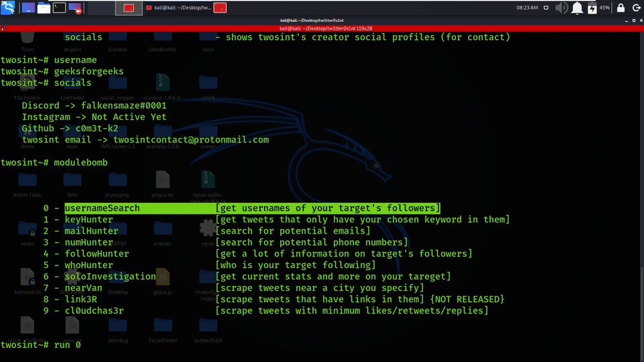Image resolution: width=644 pixels, height=362 pixels.
Task: Click the blue desktop icon in the panel
Action: coord(28,7)
